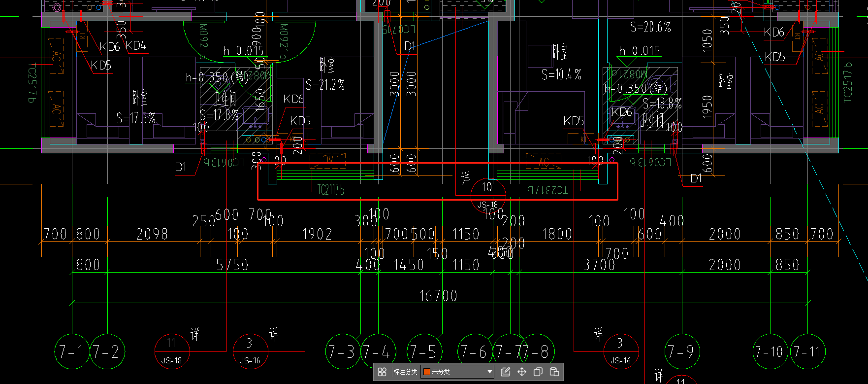Select area ratio label S=10.4%
The image size is (868, 384).
coord(562,75)
